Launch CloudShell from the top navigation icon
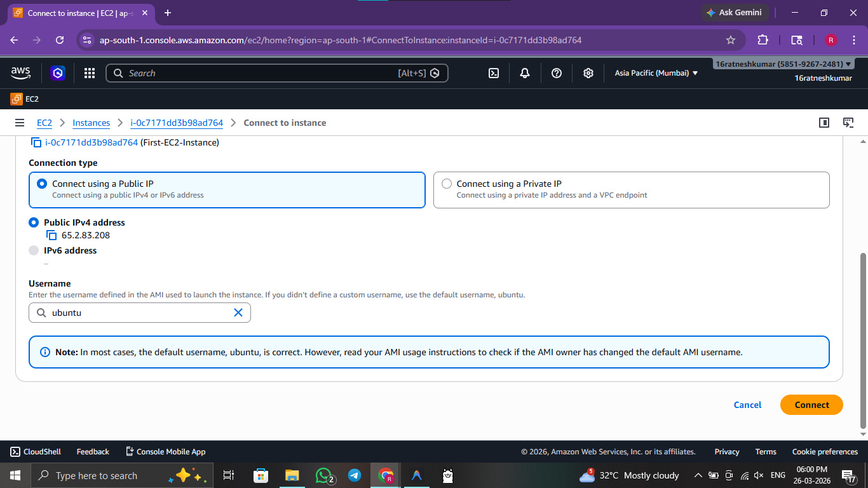The height and width of the screenshot is (488, 868). click(494, 73)
